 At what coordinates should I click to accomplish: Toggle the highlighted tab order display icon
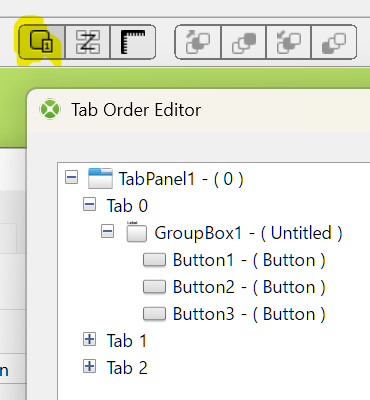42,42
